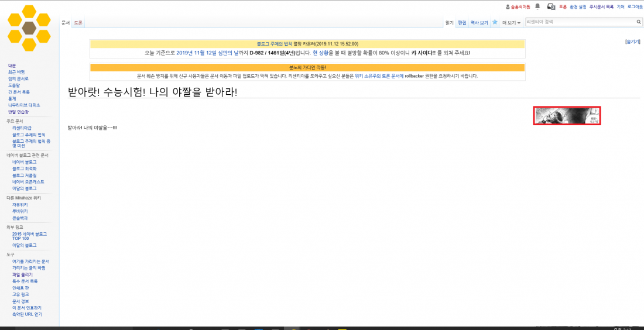The image size is (644, 330).
Task: Open 특수 문서 목록 in the sidebar
Action: 25,281
